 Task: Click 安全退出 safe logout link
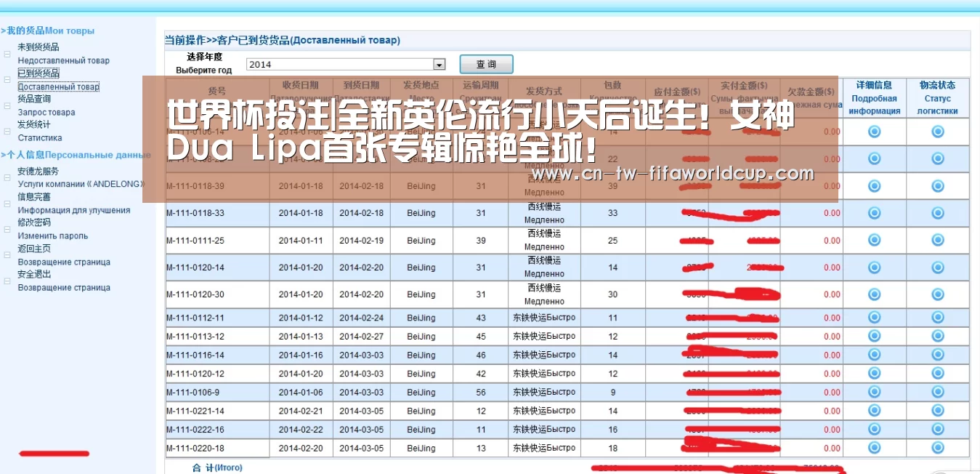(x=64, y=281)
